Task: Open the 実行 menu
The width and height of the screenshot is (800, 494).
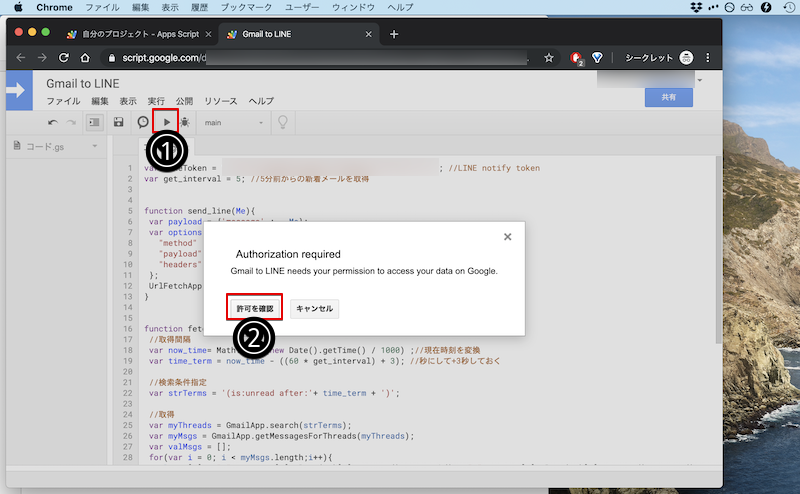Action: click(156, 101)
